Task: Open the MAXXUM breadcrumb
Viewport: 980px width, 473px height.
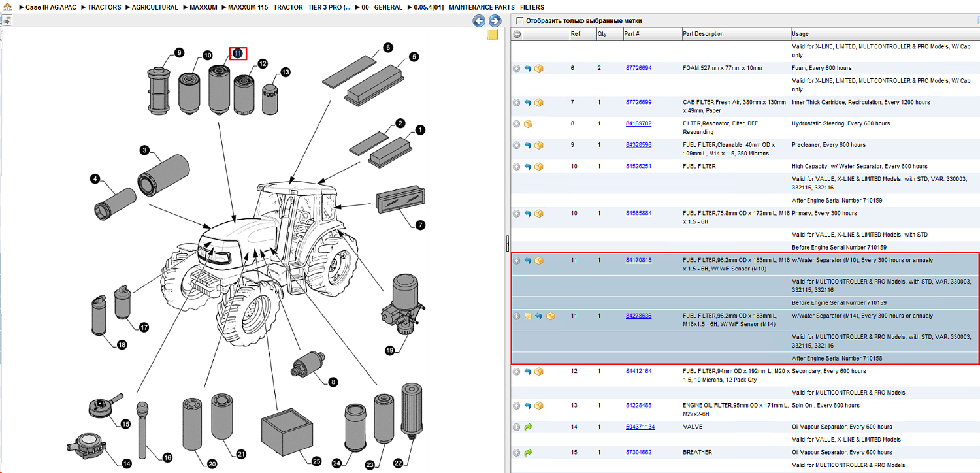Action: (203, 7)
